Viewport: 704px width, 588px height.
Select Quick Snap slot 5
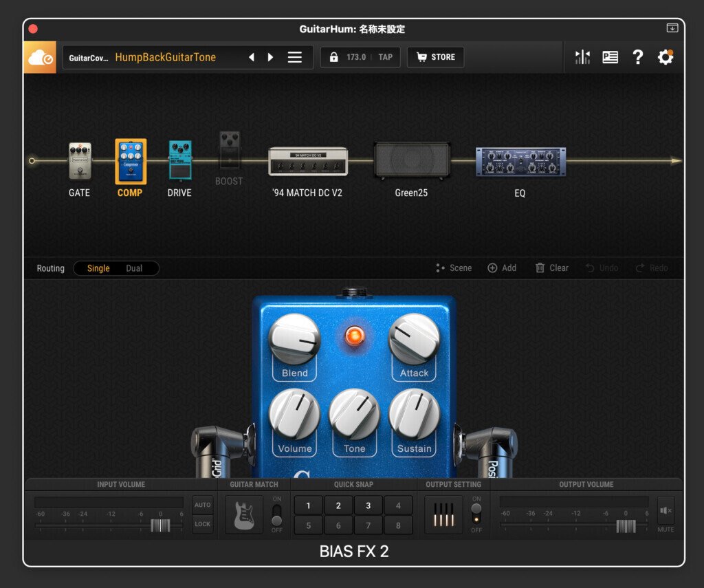point(309,525)
